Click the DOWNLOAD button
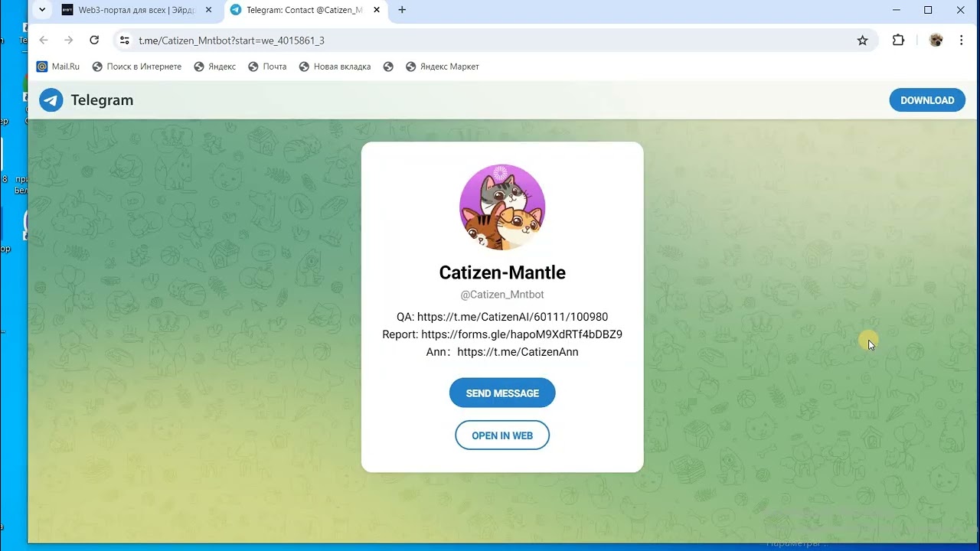The width and height of the screenshot is (980, 551). 927,100
